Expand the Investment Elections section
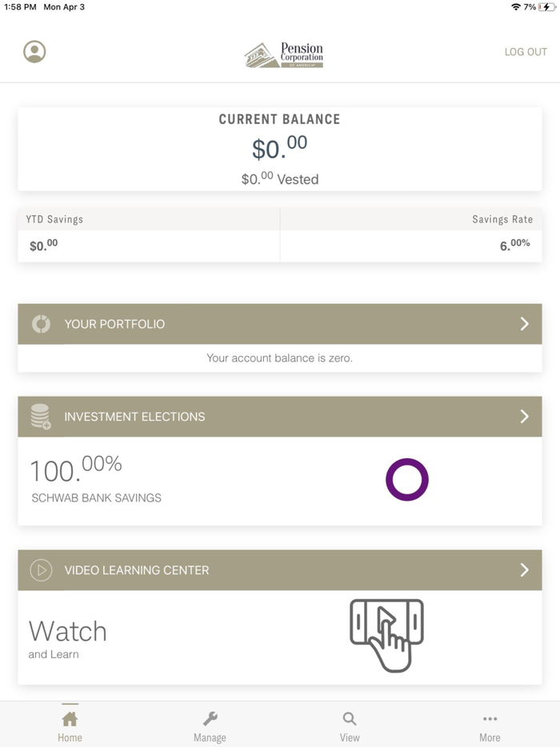The image size is (560, 747). (525, 416)
